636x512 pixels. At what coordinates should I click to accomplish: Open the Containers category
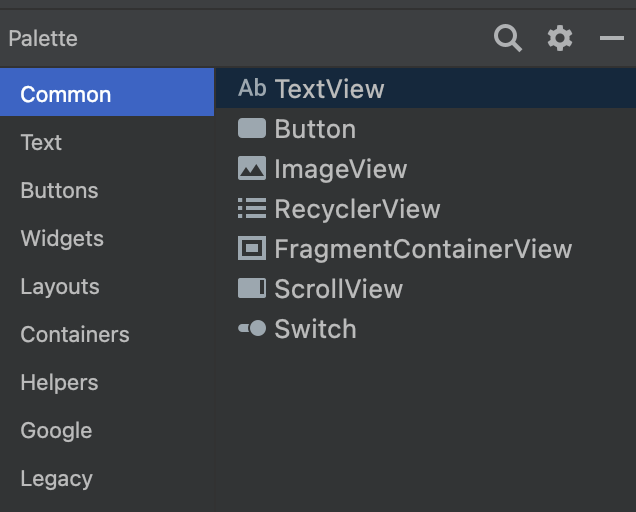click(107, 334)
